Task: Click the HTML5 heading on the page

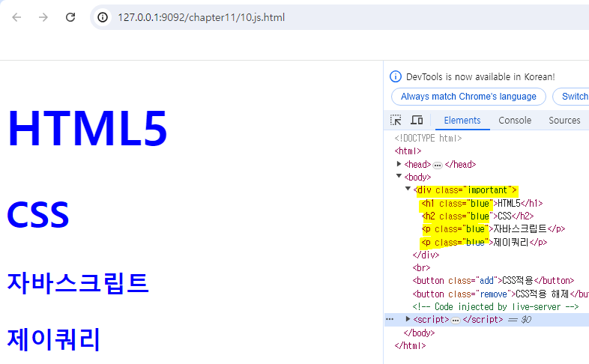Action: click(87, 128)
